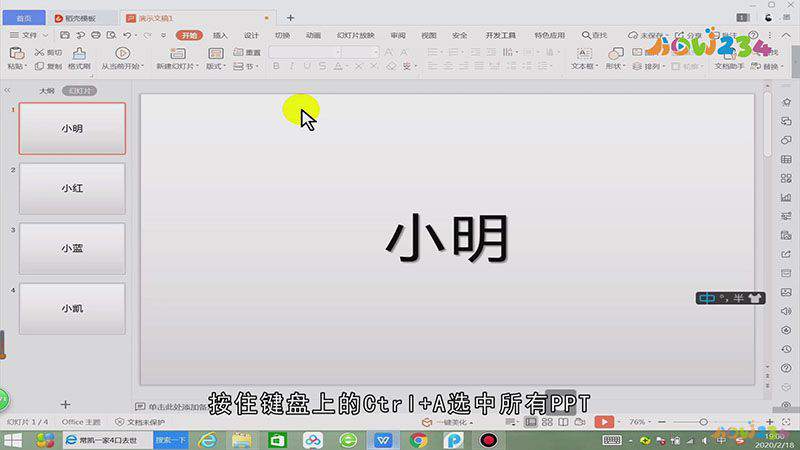Click the Copy icon in ribbon

pyautogui.click(x=39, y=66)
